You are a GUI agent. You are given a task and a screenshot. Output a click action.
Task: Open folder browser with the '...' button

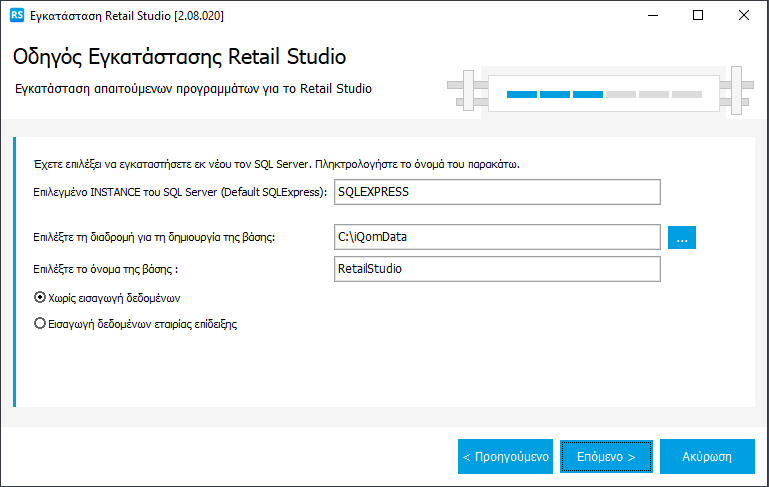[681, 237]
